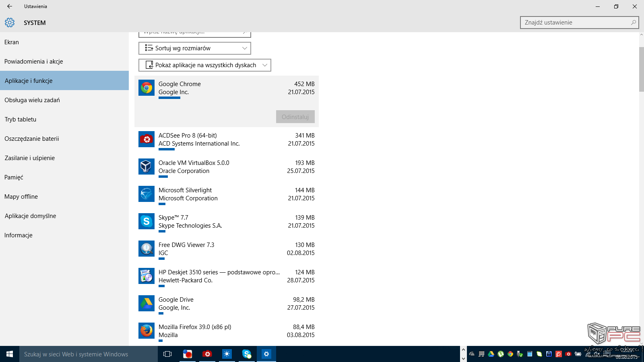Click the Mozilla Firefox app icon

147,331
